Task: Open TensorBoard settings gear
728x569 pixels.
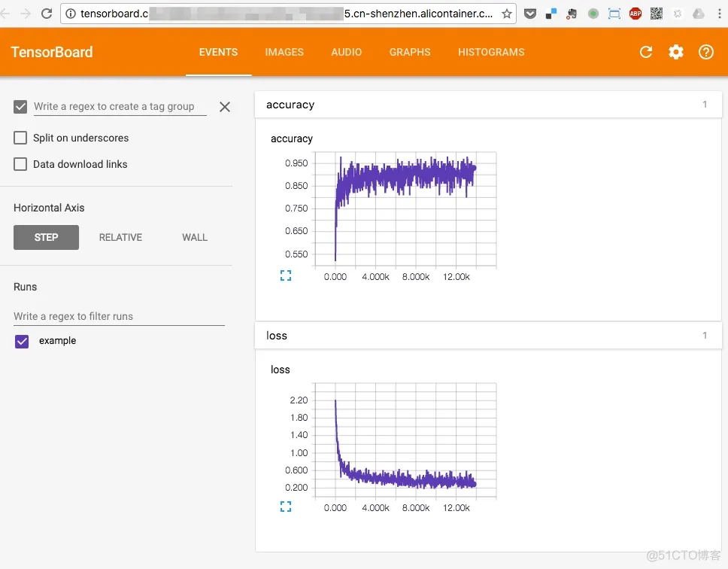Action: pos(676,52)
